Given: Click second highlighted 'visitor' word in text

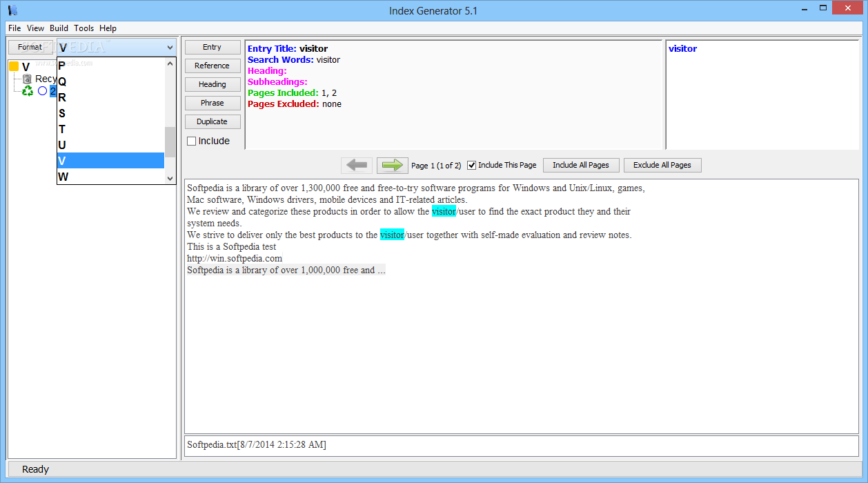Looking at the screenshot, I should pos(392,235).
